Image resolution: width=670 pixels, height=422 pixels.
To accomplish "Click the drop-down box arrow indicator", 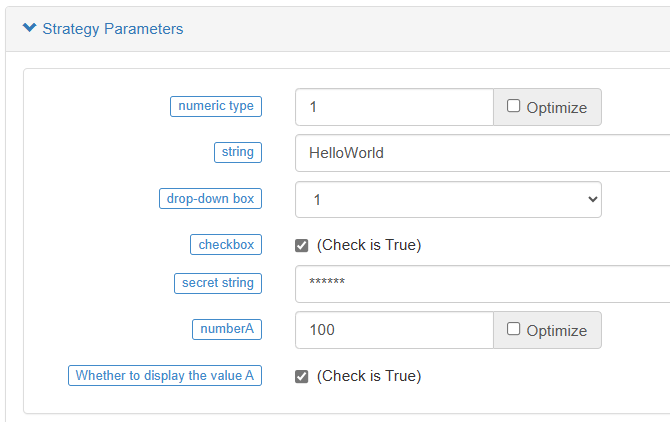I will [592, 199].
